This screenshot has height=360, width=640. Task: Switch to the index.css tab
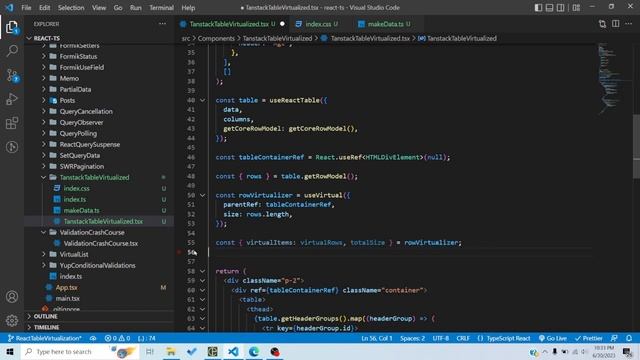coord(318,24)
